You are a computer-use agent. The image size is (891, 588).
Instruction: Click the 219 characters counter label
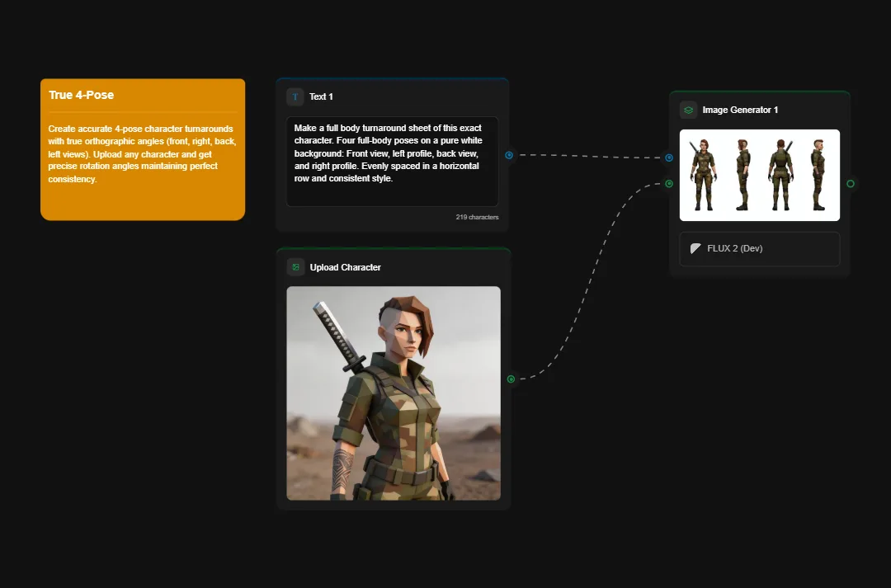pos(476,217)
